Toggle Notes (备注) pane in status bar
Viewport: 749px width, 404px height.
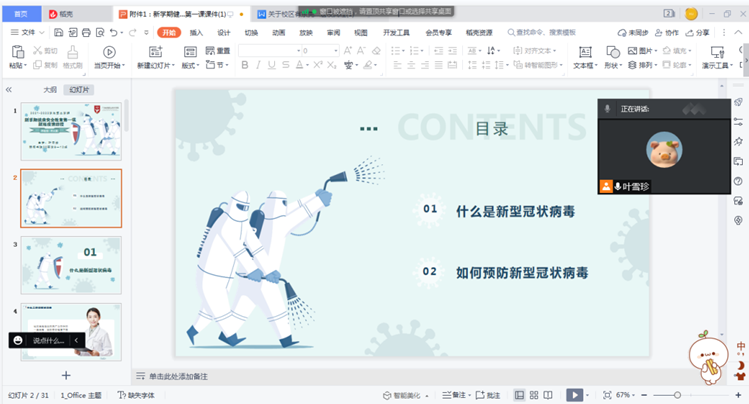(456, 395)
